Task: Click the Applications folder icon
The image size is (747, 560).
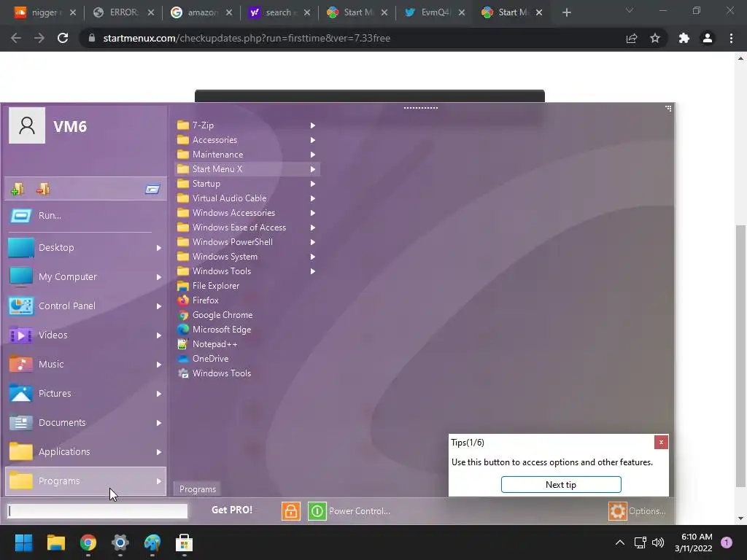Action: pyautogui.click(x=21, y=451)
